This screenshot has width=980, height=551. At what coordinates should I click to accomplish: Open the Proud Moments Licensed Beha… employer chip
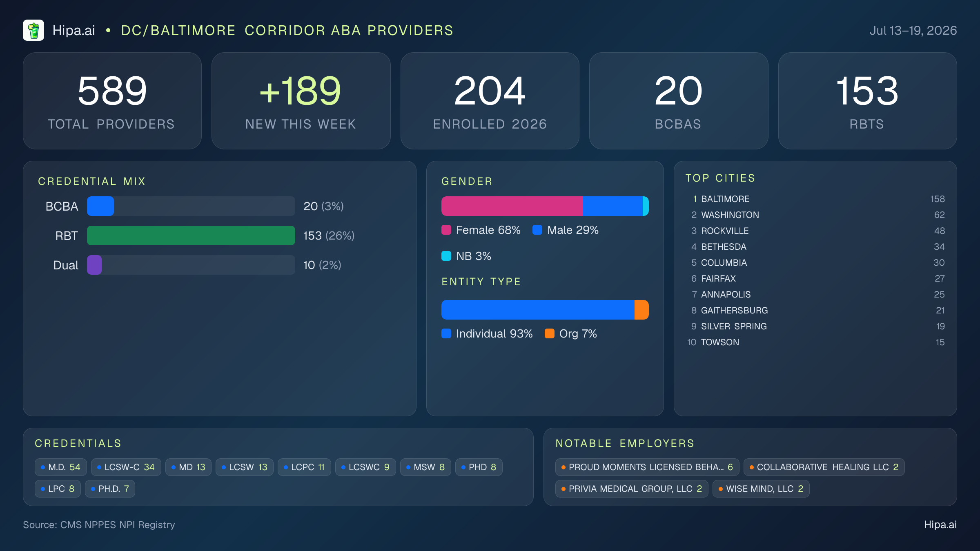[x=647, y=467]
